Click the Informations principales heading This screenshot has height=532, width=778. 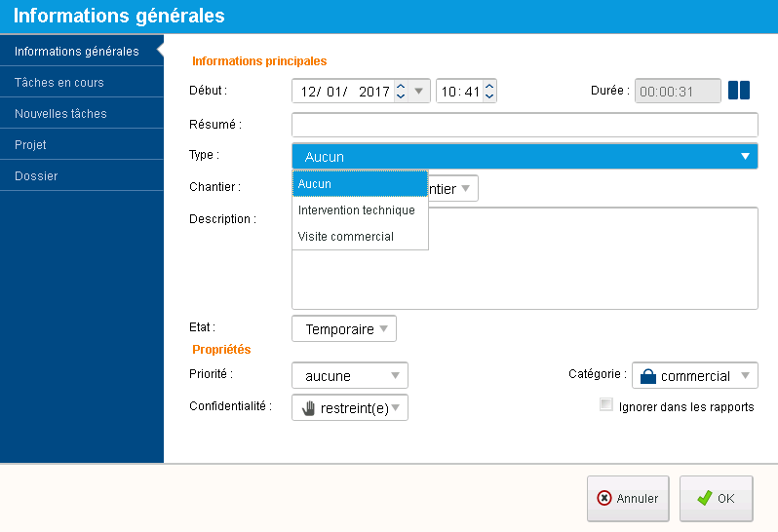[x=259, y=61]
